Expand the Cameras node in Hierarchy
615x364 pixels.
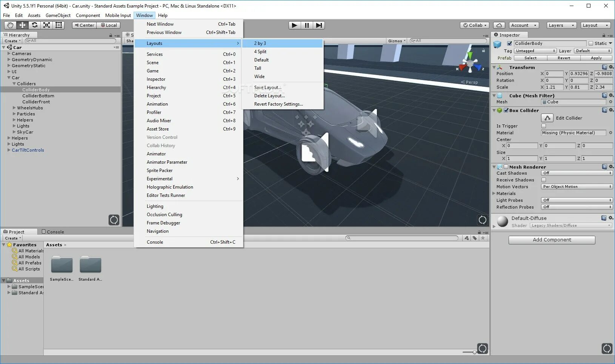pyautogui.click(x=9, y=54)
